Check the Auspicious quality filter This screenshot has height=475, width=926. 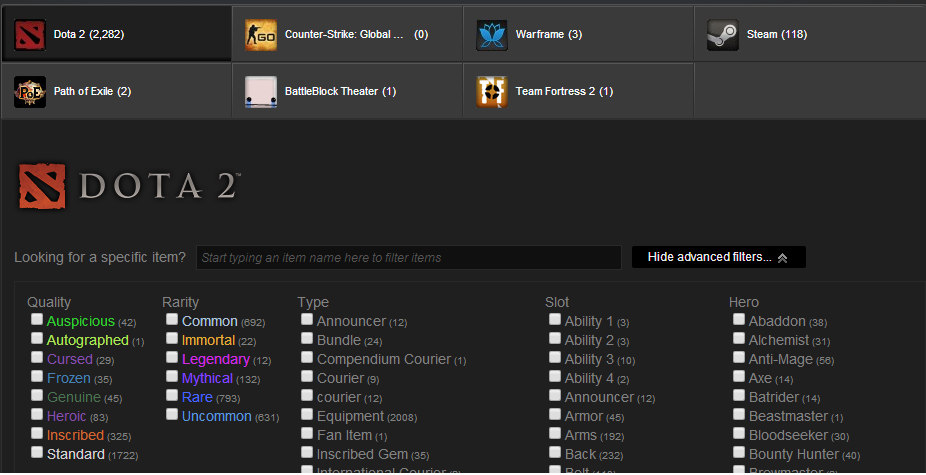(37, 320)
